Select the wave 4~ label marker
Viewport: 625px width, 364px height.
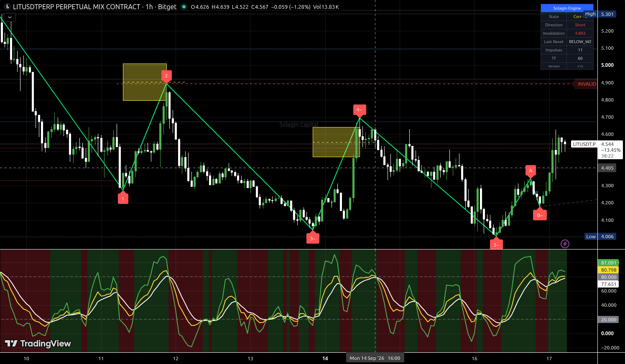[359, 110]
